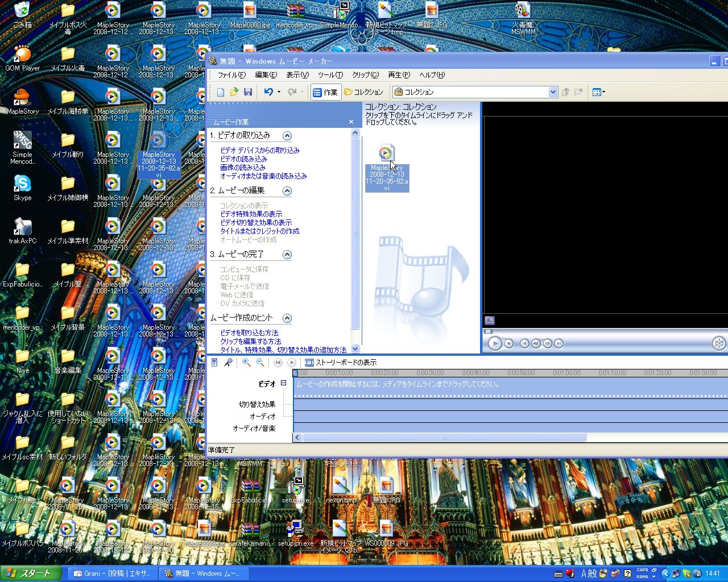Open the ファイル(F) menu
This screenshot has width=728, height=582.
click(x=231, y=75)
